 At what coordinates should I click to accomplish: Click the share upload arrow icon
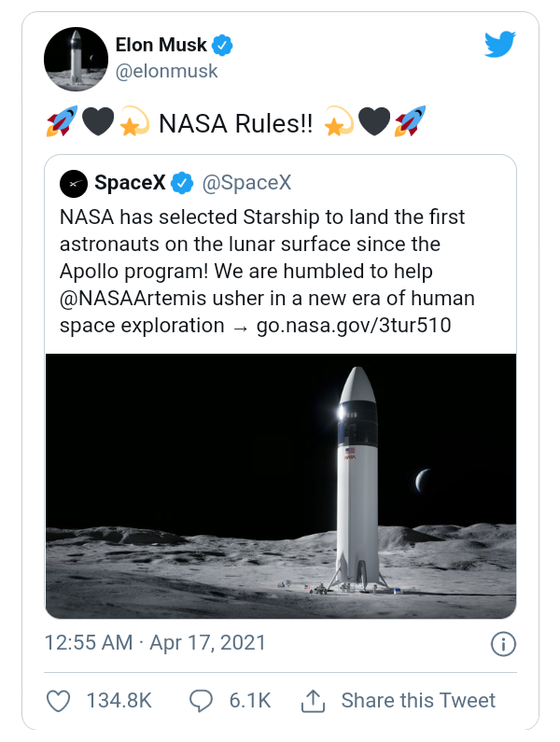313,701
